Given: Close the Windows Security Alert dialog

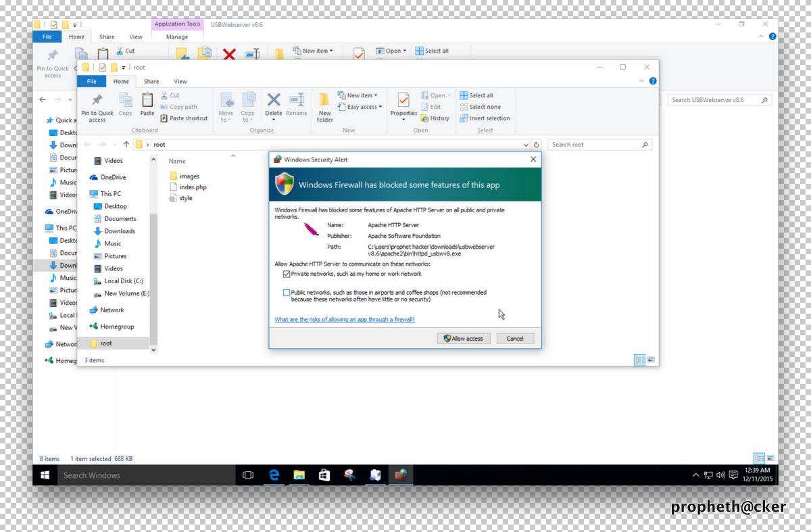Looking at the screenshot, I should 533,160.
